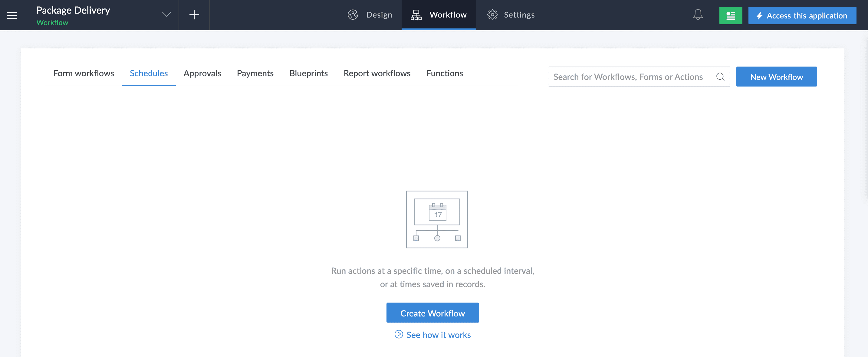Select the Approvals tab

pyautogui.click(x=202, y=73)
